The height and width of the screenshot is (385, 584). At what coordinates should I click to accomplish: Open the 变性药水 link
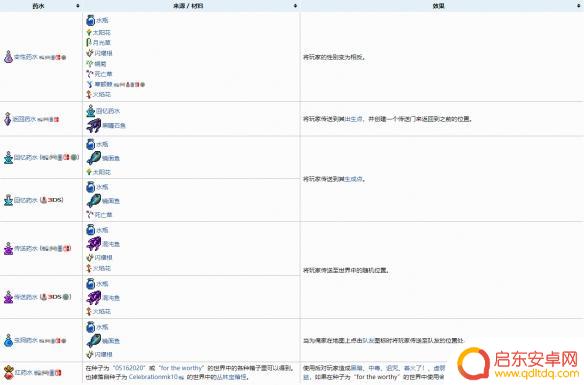pos(26,57)
